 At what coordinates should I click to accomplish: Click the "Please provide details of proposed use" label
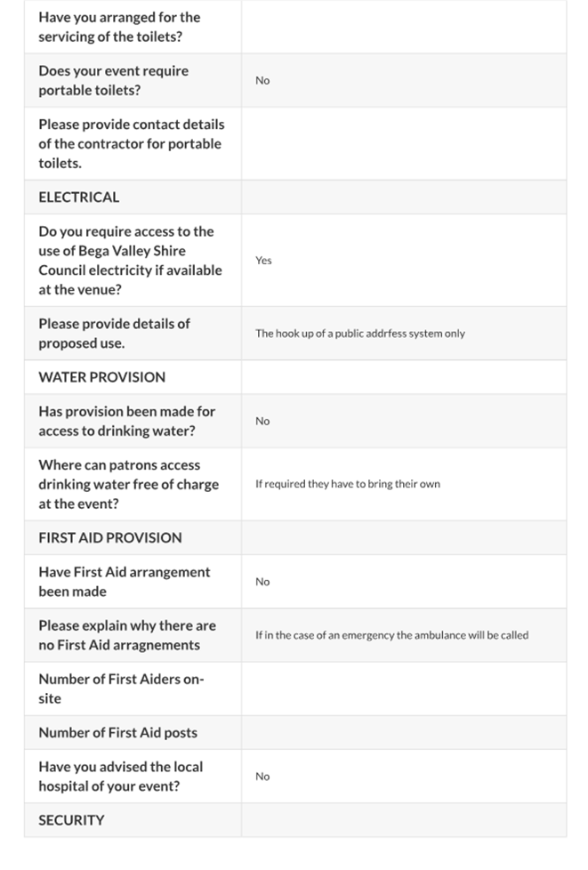(x=114, y=334)
